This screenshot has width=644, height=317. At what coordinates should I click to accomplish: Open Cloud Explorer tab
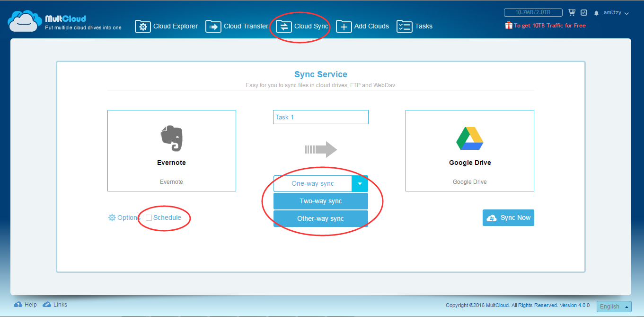click(x=167, y=27)
